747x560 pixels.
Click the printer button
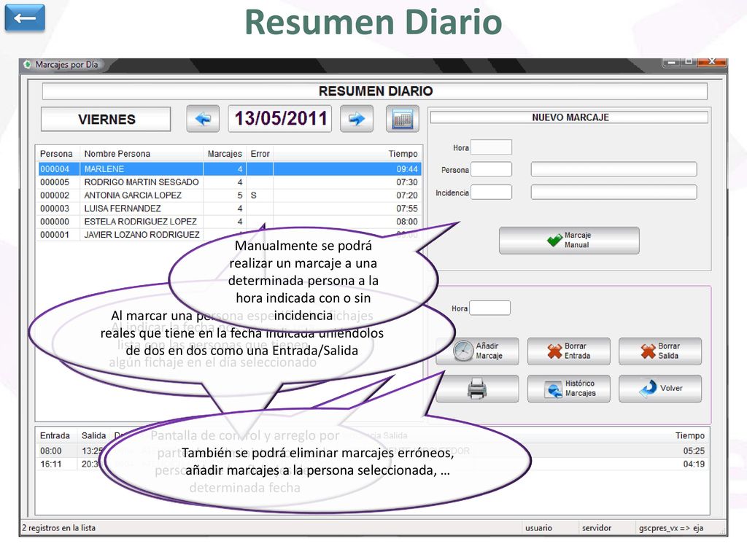(477, 389)
